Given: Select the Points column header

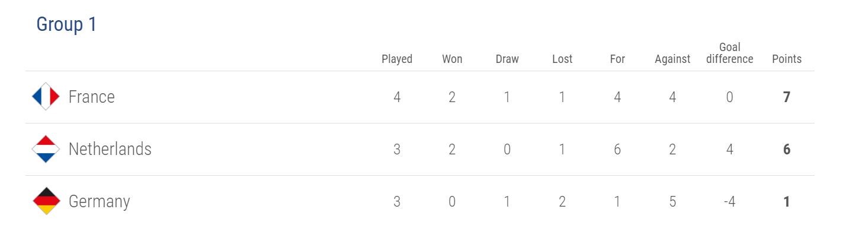Looking at the screenshot, I should point(787,59).
